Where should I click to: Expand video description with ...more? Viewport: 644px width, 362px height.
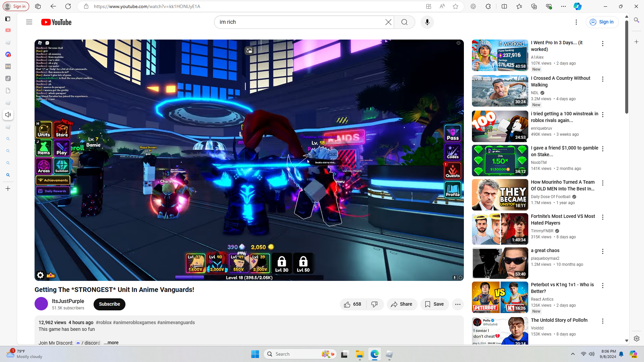tap(111, 343)
